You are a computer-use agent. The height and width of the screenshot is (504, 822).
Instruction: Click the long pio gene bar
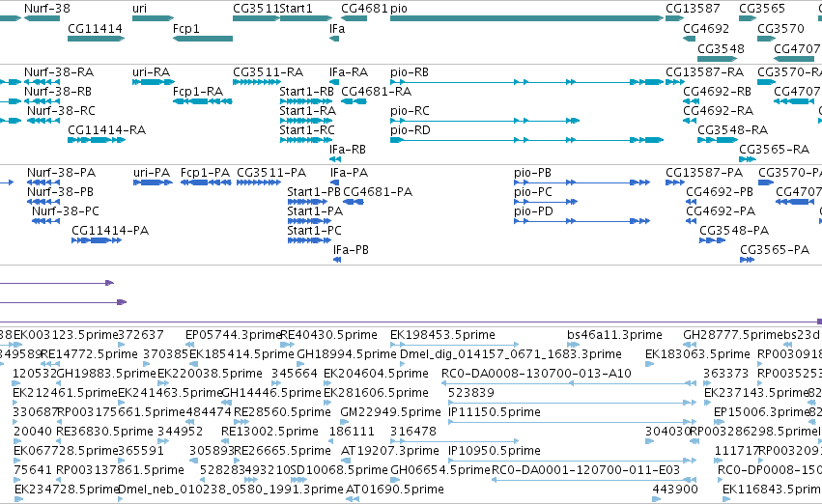coord(526,18)
